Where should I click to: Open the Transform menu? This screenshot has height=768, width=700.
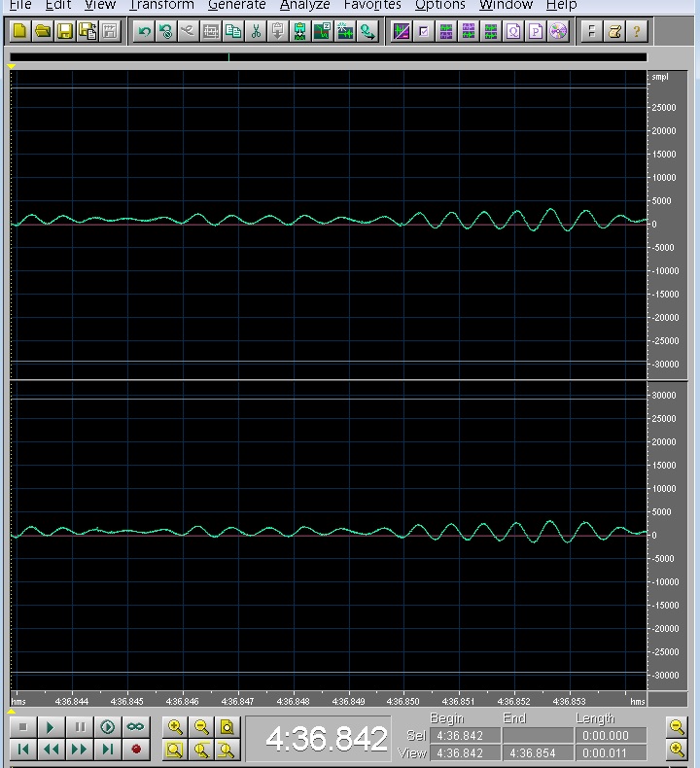pos(161,5)
